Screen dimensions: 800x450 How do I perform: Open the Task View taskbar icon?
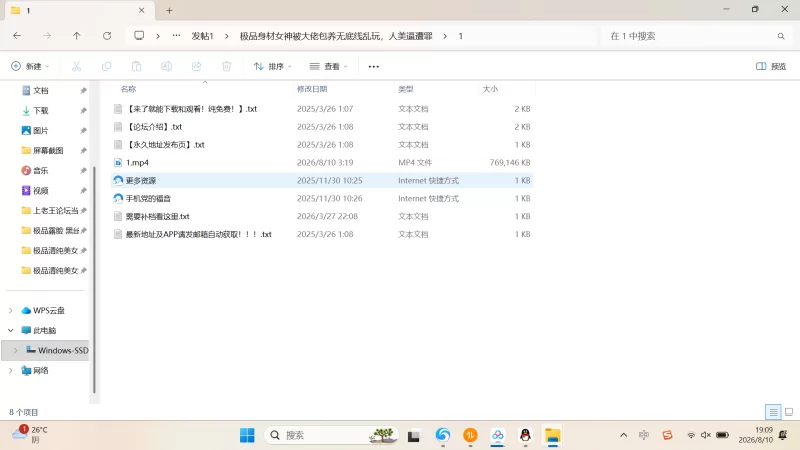pos(413,436)
